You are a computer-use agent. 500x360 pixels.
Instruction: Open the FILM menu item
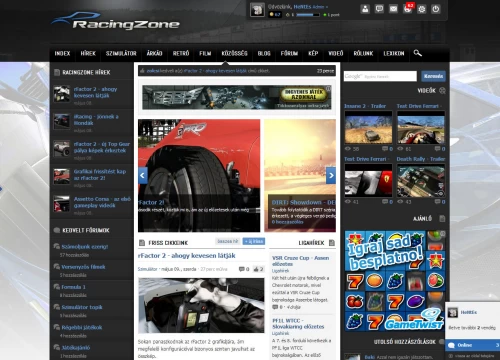click(205, 53)
